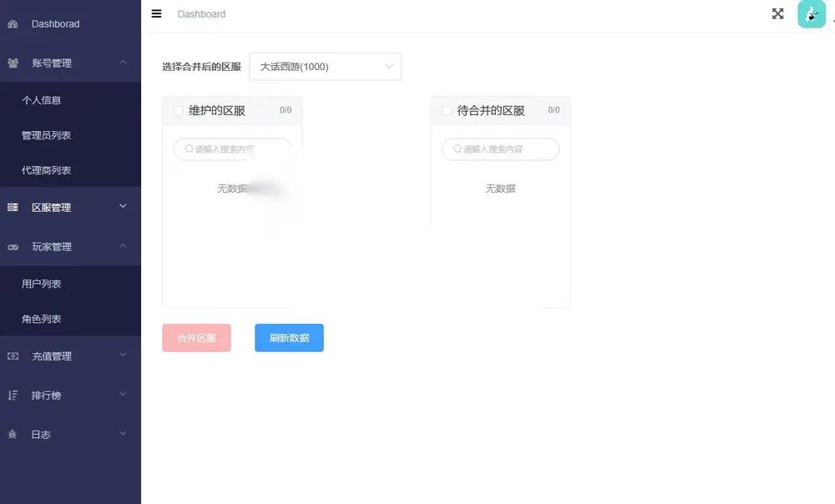Click 无数据 text in 待合并的区服 panel
The width and height of the screenshot is (835, 504).
click(x=500, y=189)
